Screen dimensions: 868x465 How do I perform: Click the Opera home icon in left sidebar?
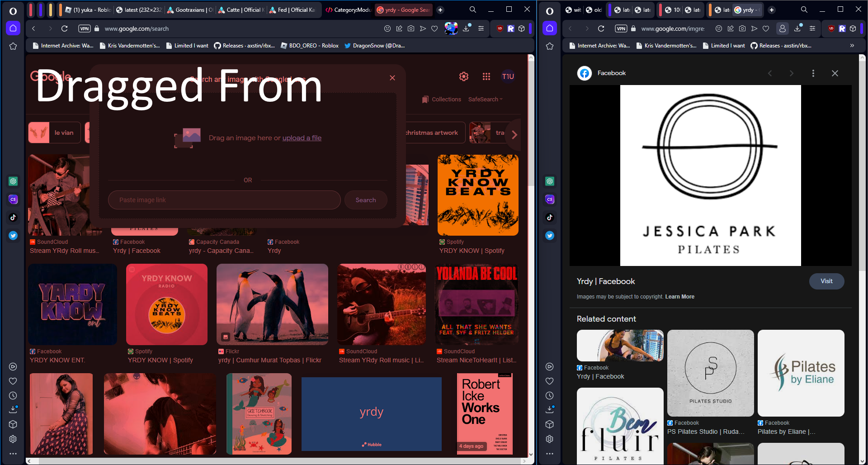pos(13,28)
